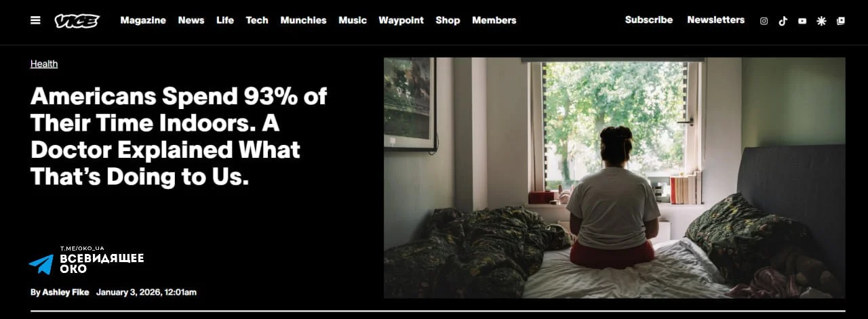The image size is (868, 319).
Task: Open the News section
Action: (191, 20)
